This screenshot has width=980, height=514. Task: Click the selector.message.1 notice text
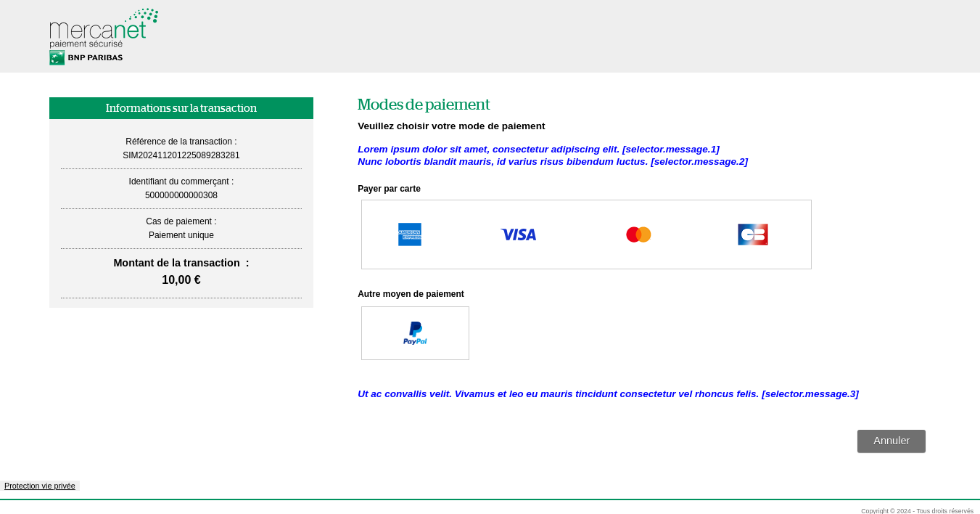[x=538, y=149]
